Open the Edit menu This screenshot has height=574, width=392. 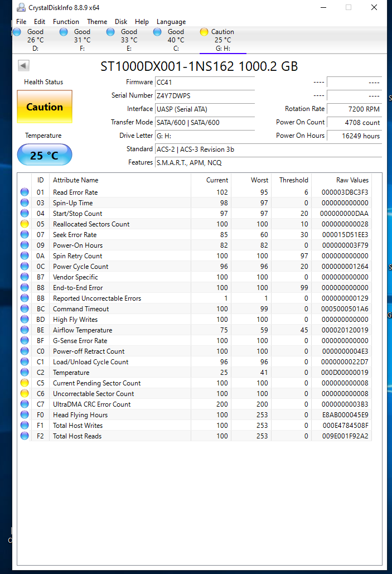coord(40,22)
